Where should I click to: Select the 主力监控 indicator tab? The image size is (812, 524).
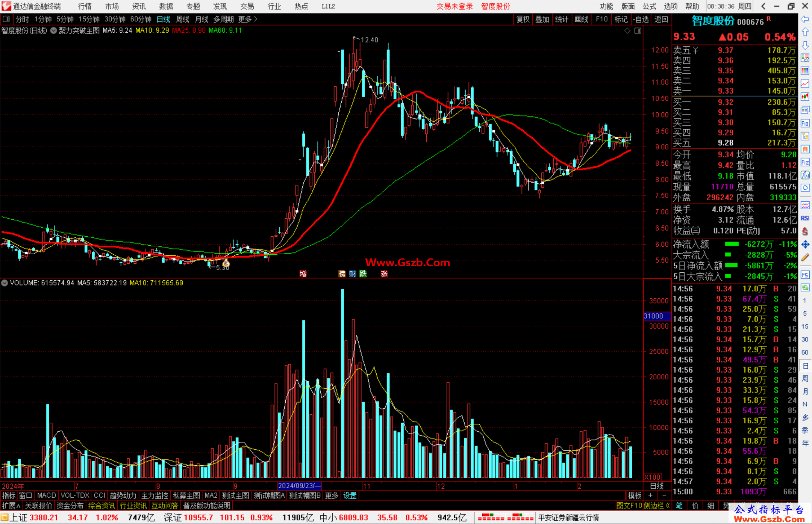(x=155, y=495)
